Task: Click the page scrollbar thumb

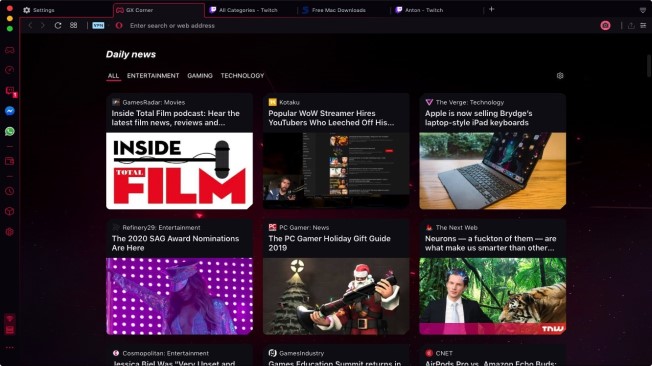Action: tap(649, 66)
